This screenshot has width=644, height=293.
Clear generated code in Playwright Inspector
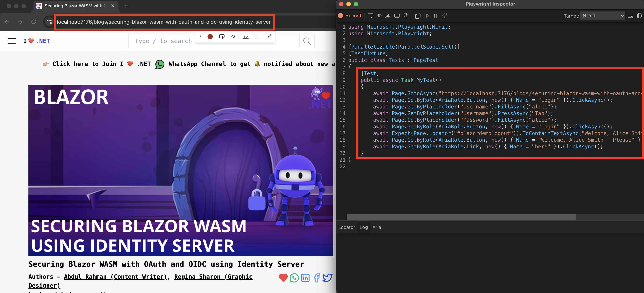point(630,16)
